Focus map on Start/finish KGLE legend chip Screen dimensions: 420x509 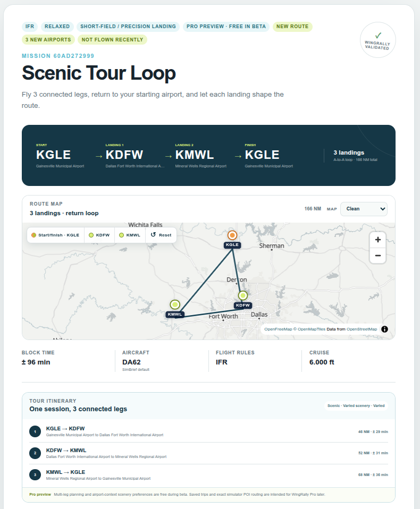point(55,235)
